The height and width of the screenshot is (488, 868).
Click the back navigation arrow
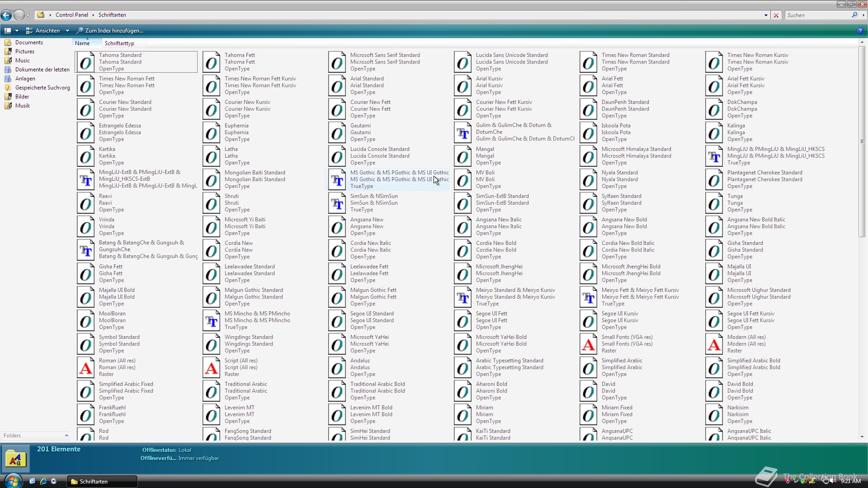click(6, 15)
